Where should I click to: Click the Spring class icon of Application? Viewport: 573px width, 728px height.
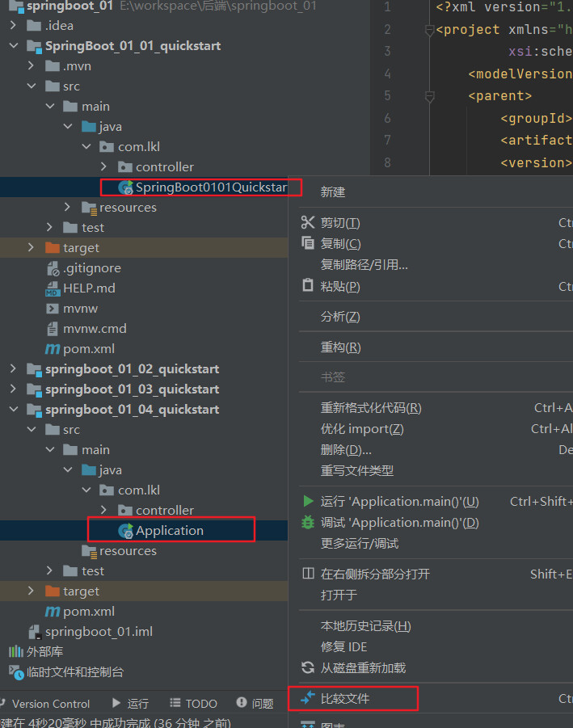[125, 531]
